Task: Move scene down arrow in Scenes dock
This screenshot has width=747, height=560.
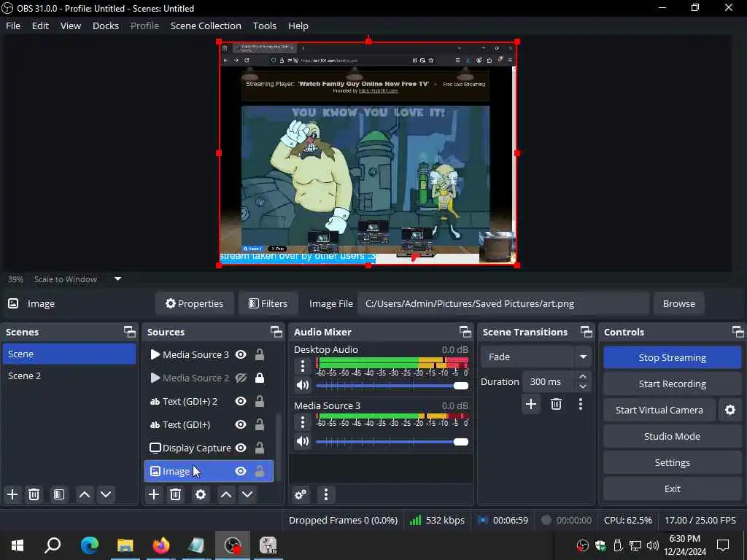Action: click(106, 494)
